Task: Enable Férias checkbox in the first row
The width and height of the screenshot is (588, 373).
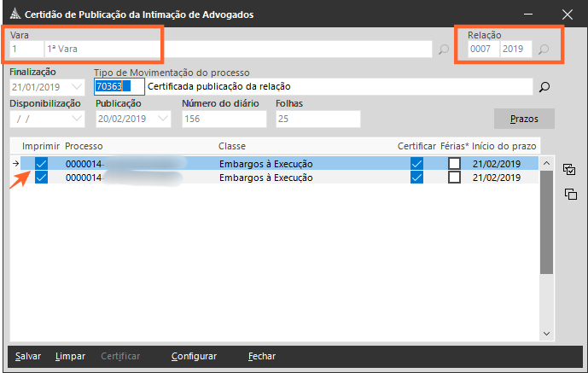Action: pyautogui.click(x=455, y=164)
